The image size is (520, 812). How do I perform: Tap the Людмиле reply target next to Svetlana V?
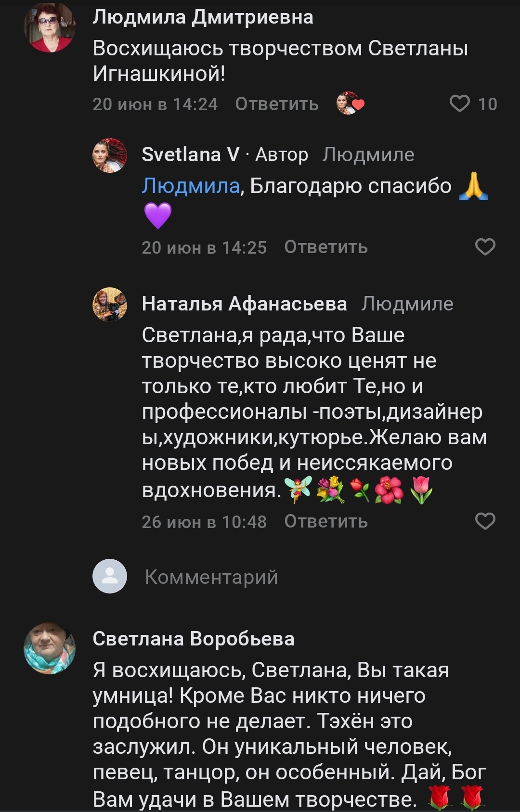(368, 155)
